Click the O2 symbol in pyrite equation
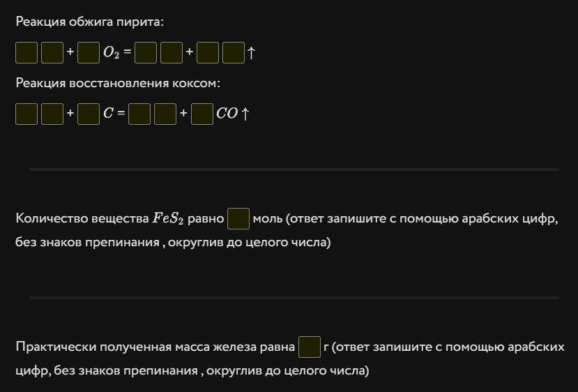The width and height of the screenshot is (578, 392). coord(112,53)
